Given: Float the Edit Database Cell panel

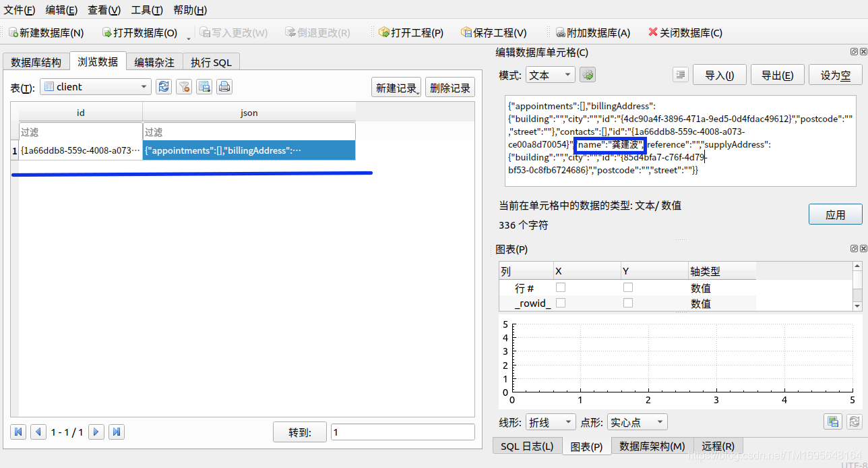Looking at the screenshot, I should pos(854,52).
